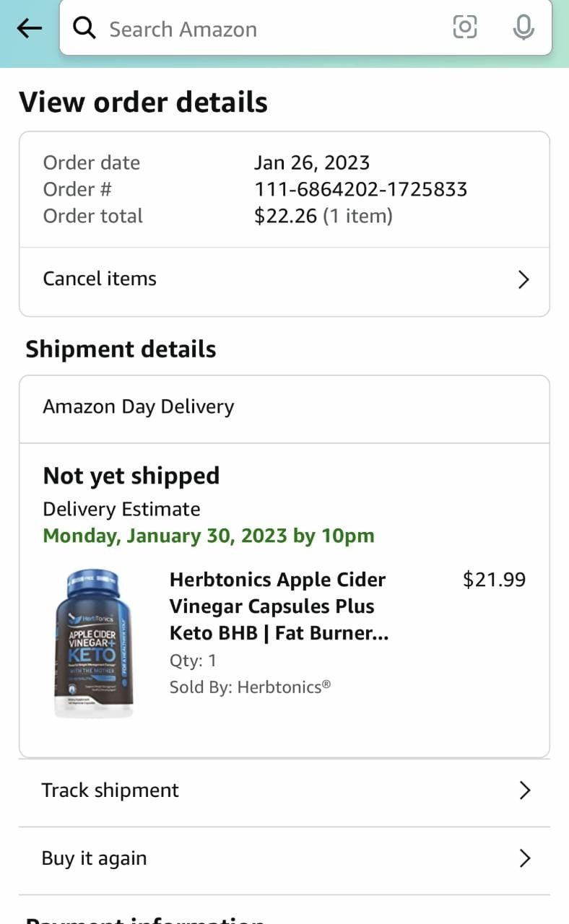Select the Amazon Day Delivery row
The width and height of the screenshot is (569, 924).
139,407
